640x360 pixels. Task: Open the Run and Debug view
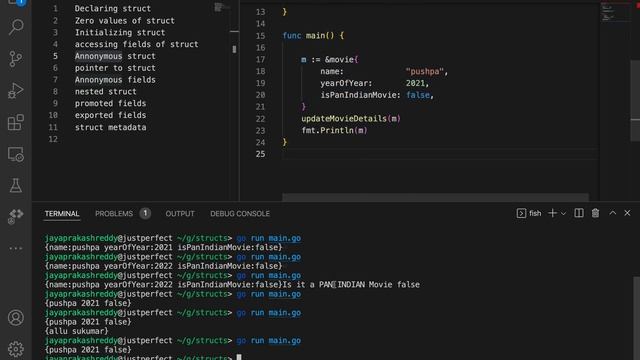pos(16,91)
